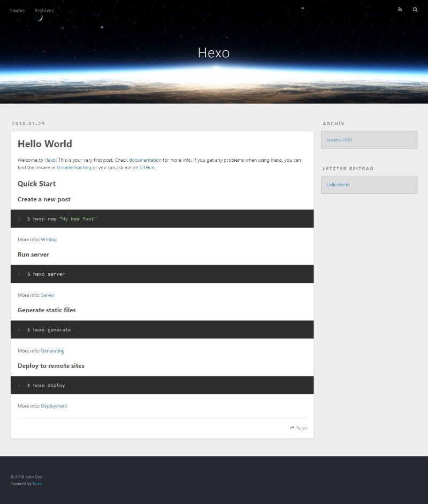428x504 pixels.
Task: Visit the GitHub link
Action: 147,168
